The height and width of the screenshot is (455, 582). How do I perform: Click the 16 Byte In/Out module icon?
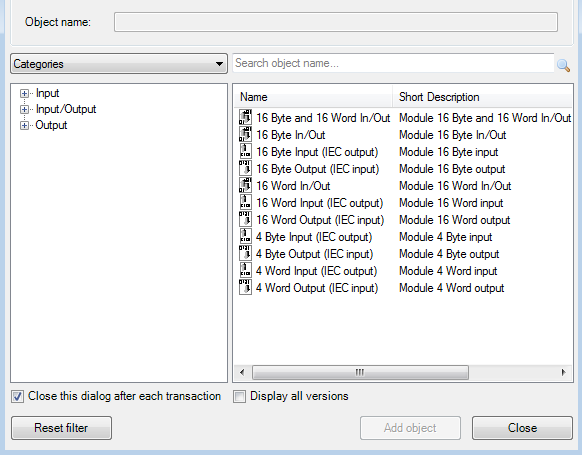(x=245, y=134)
